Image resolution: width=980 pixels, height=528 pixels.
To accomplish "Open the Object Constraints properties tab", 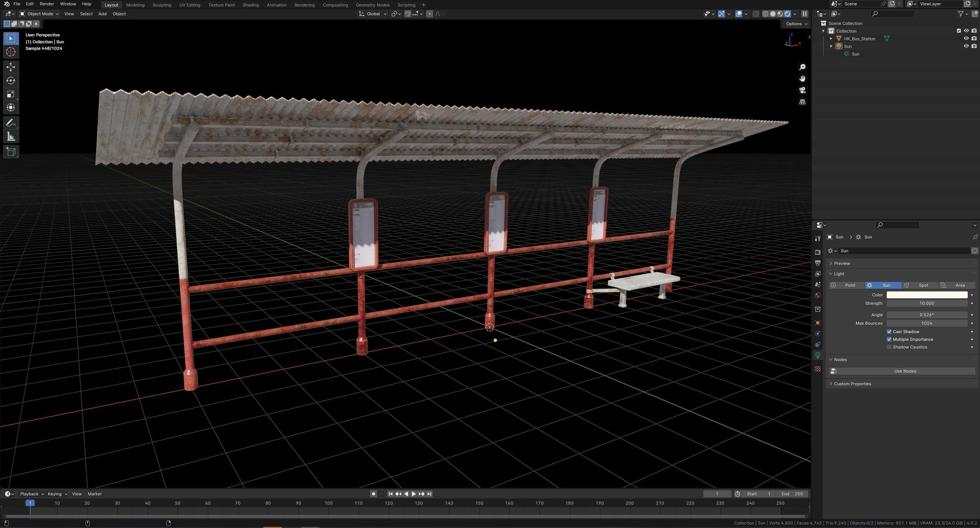I will (818, 344).
